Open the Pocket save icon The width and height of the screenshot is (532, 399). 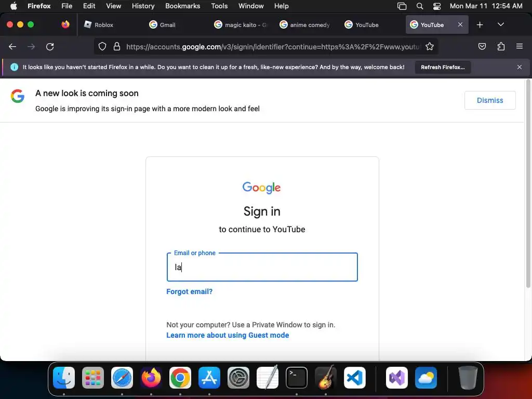(x=482, y=46)
